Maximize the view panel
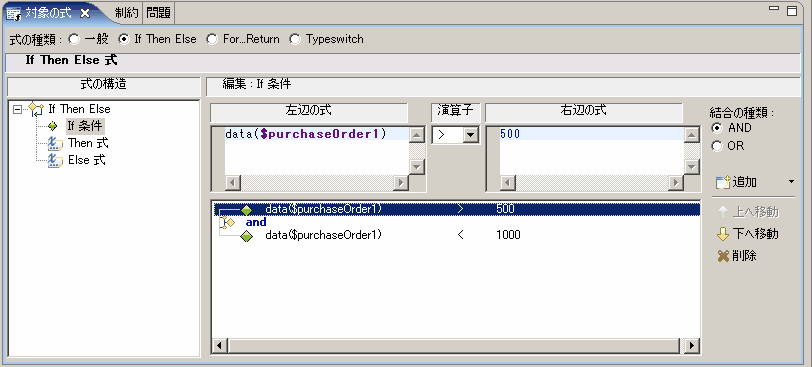 792,11
